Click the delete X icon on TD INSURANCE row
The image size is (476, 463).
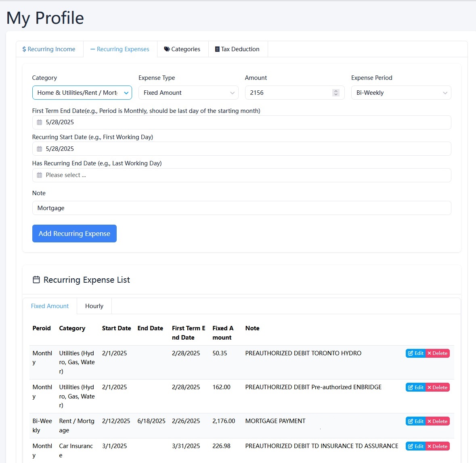pyautogui.click(x=430, y=446)
